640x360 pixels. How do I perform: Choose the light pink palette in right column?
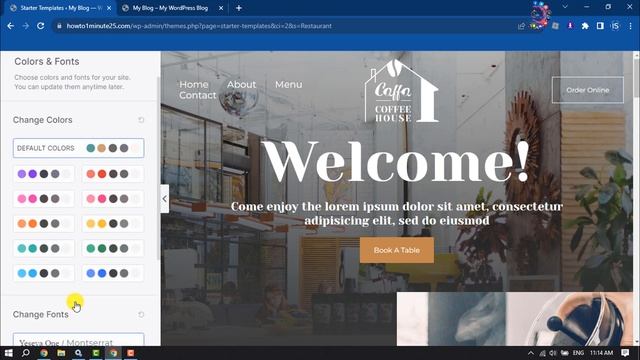tap(113, 199)
